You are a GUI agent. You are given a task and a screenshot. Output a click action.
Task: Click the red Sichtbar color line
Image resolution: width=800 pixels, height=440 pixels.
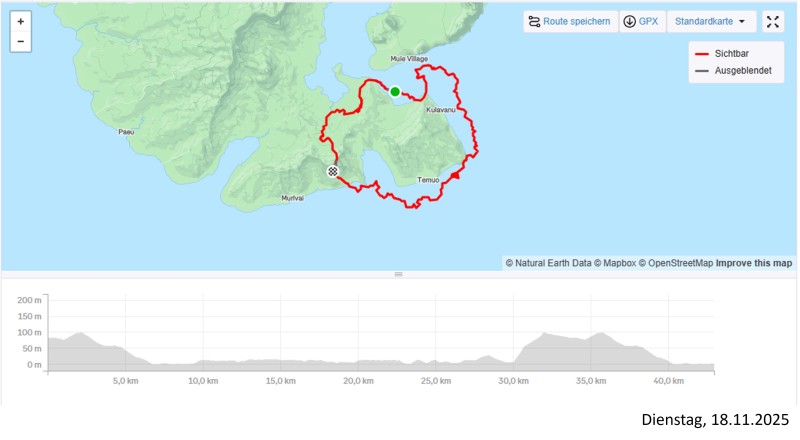pos(702,55)
